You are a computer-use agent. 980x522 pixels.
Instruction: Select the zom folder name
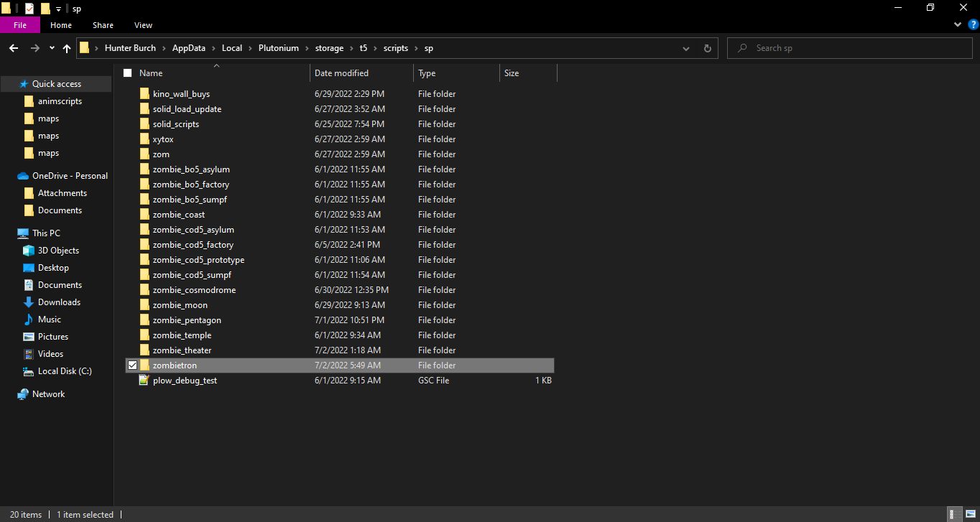click(x=161, y=154)
